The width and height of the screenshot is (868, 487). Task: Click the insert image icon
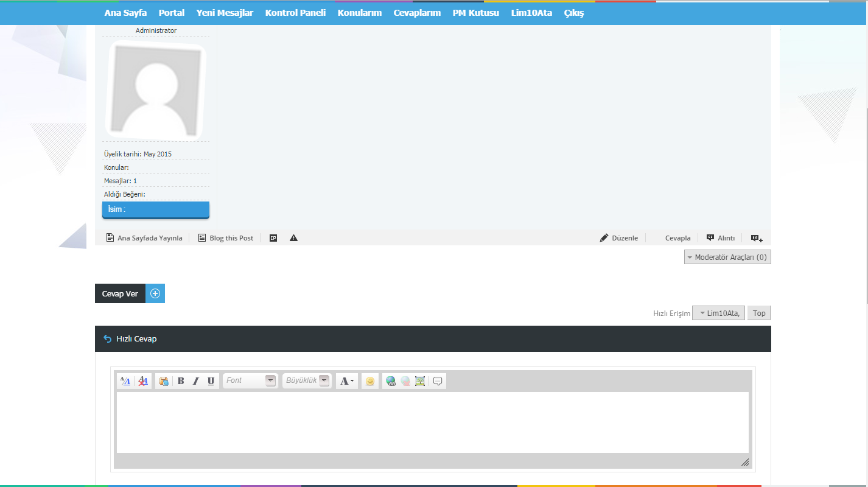click(420, 381)
